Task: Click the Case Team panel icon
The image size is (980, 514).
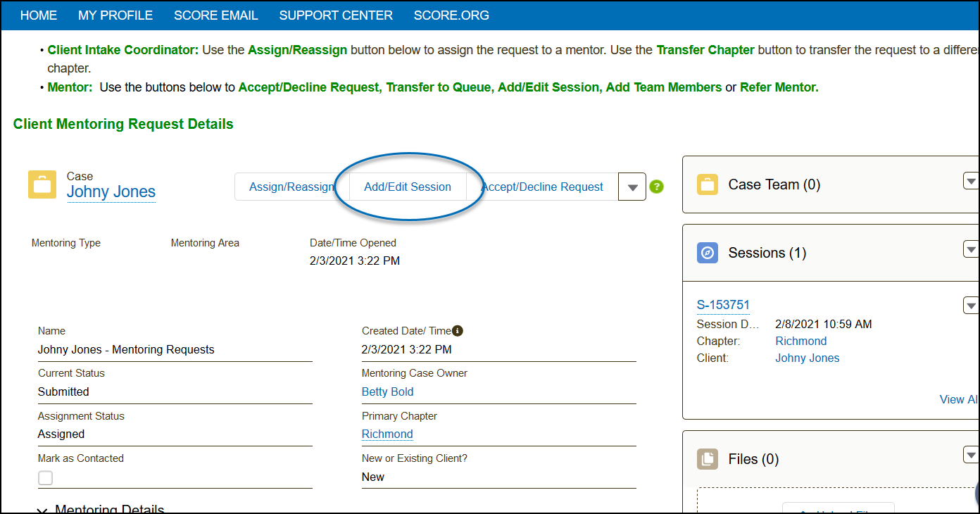Action: pyautogui.click(x=708, y=184)
